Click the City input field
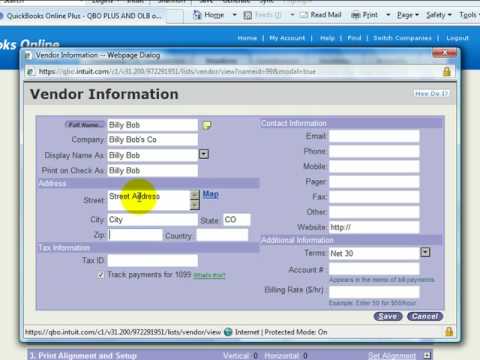This screenshot has height=360, width=480. click(x=153, y=220)
